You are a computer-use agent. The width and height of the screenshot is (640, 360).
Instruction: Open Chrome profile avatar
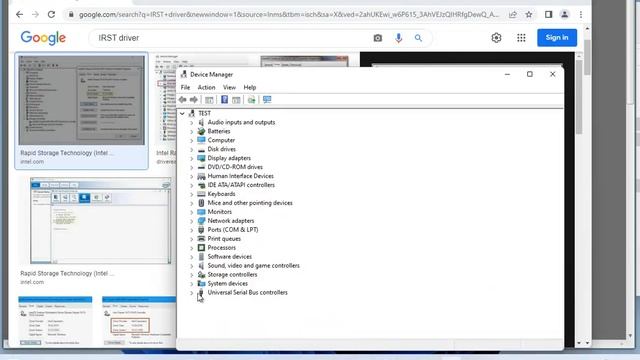564,15
